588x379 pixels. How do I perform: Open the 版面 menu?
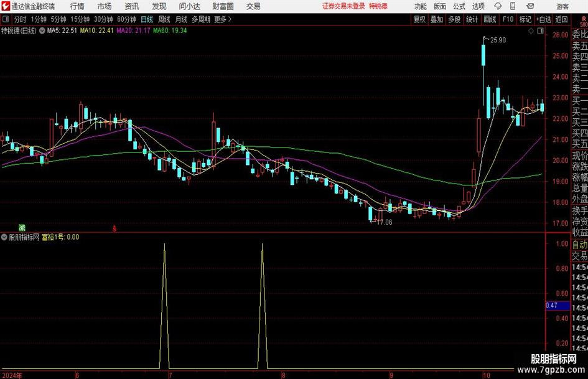click(x=440, y=6)
